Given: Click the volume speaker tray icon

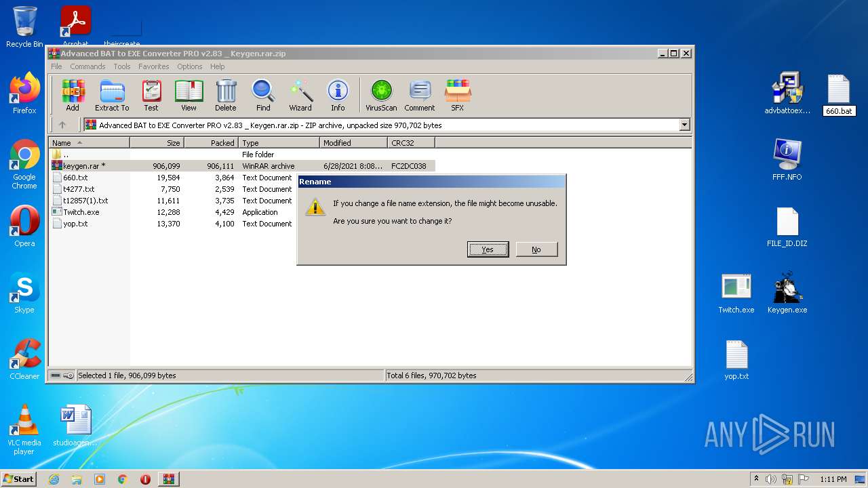Looking at the screenshot, I should [771, 479].
